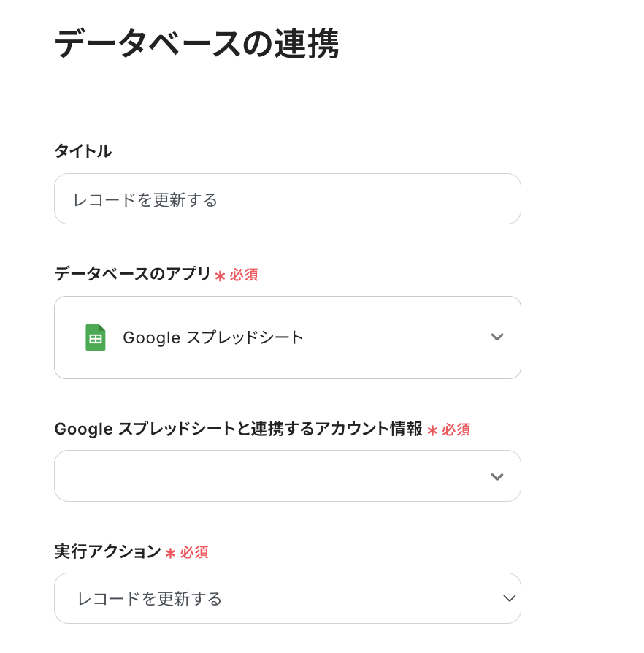Open the データベースのアプリ dropdown box
644x653 pixels.
(x=287, y=337)
